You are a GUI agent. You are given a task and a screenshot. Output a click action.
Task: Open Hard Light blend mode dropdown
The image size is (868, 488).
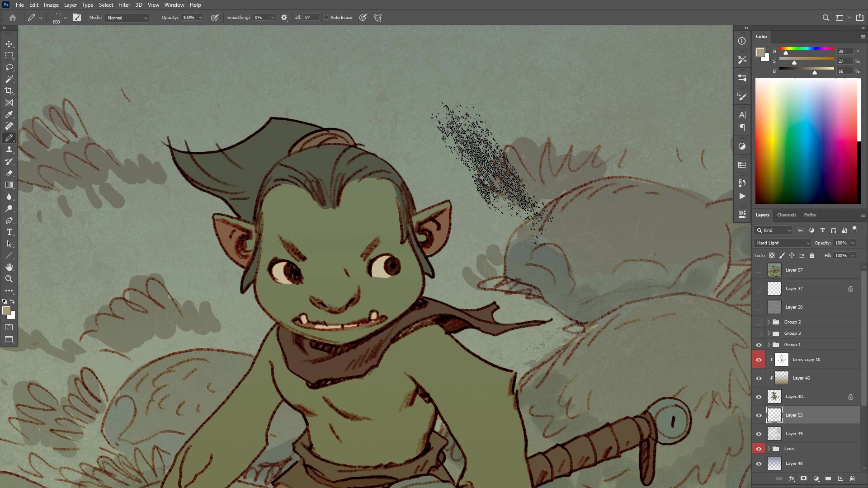(x=783, y=243)
